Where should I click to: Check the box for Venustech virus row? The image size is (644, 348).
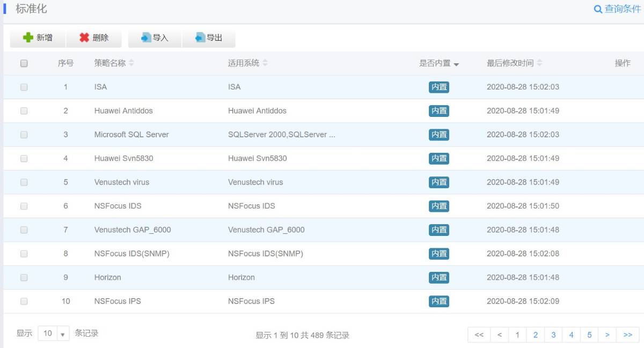[24, 182]
